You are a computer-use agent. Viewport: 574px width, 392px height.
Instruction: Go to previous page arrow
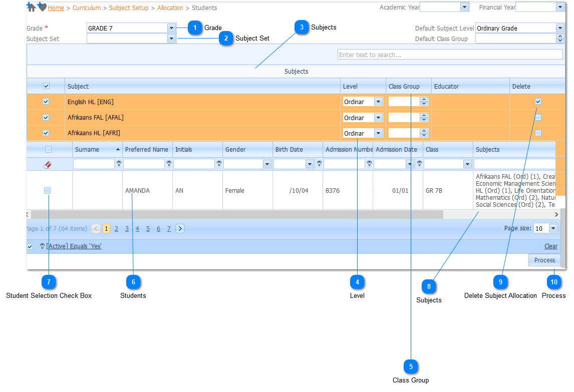coord(96,228)
